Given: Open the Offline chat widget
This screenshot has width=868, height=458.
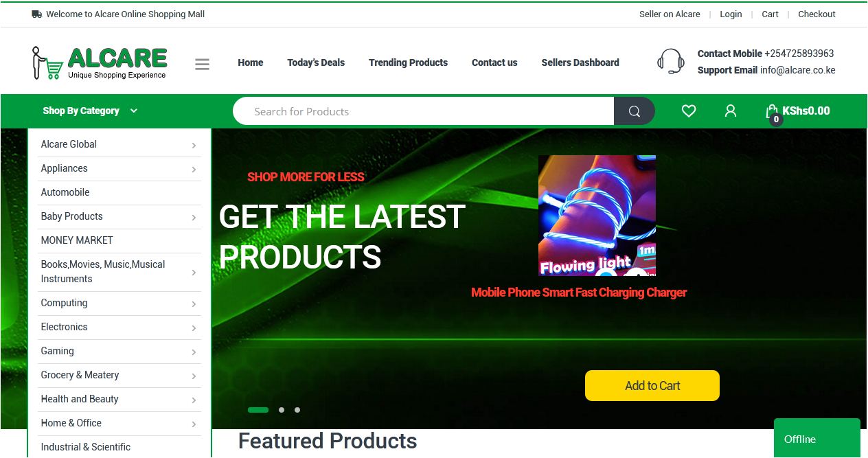Looking at the screenshot, I should coord(817,439).
